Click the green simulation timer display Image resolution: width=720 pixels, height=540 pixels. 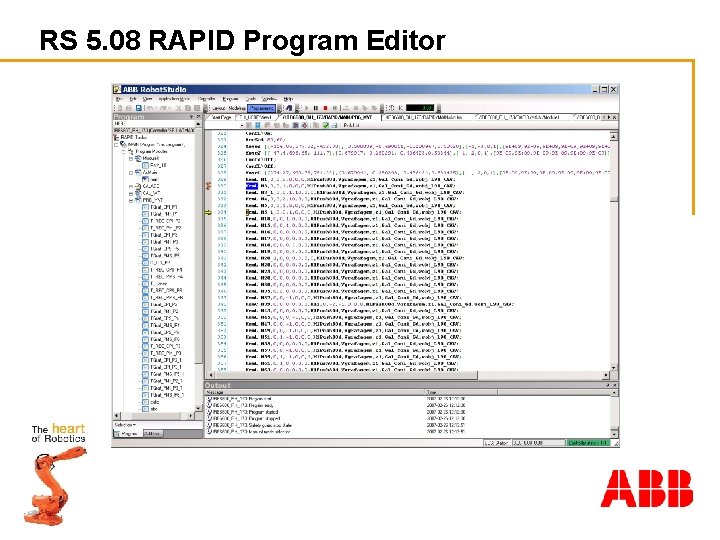coord(420,108)
